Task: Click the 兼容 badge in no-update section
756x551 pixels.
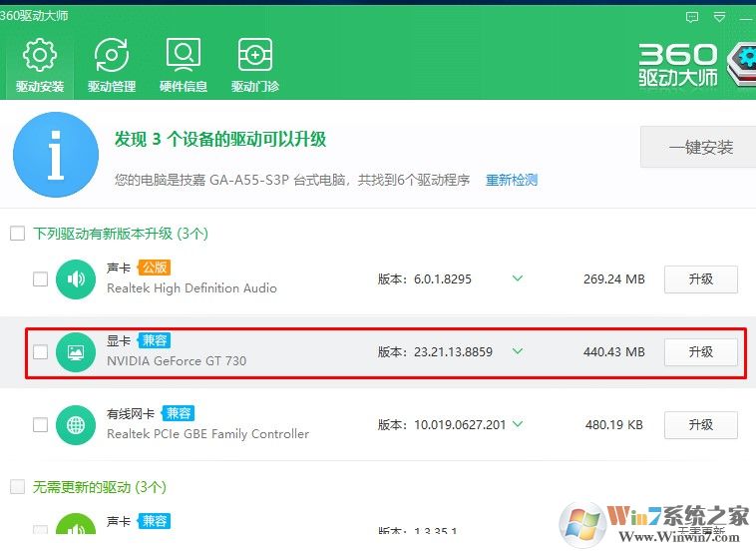Action: [155, 521]
